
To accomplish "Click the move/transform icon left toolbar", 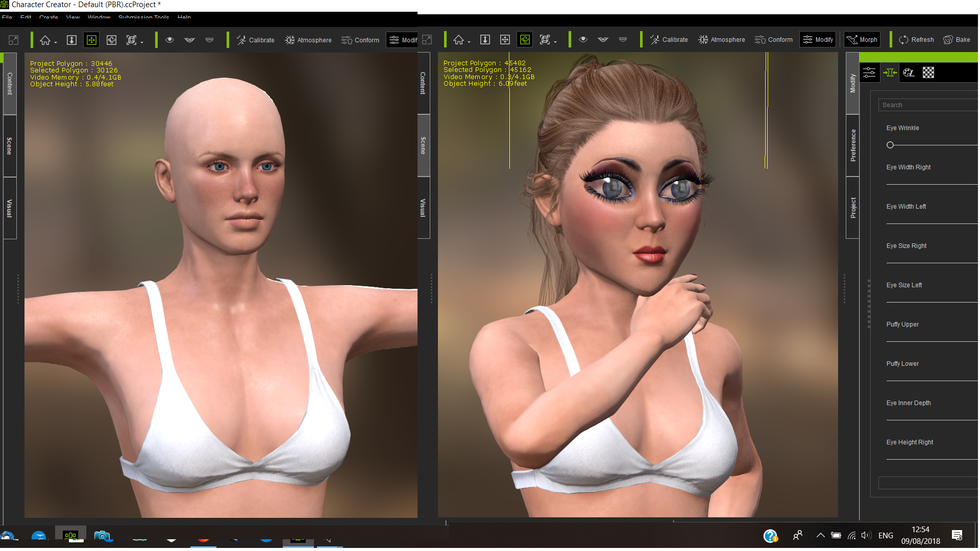I will [x=91, y=40].
